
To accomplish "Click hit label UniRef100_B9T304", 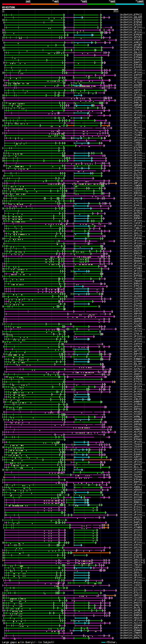I will point(131,266).
